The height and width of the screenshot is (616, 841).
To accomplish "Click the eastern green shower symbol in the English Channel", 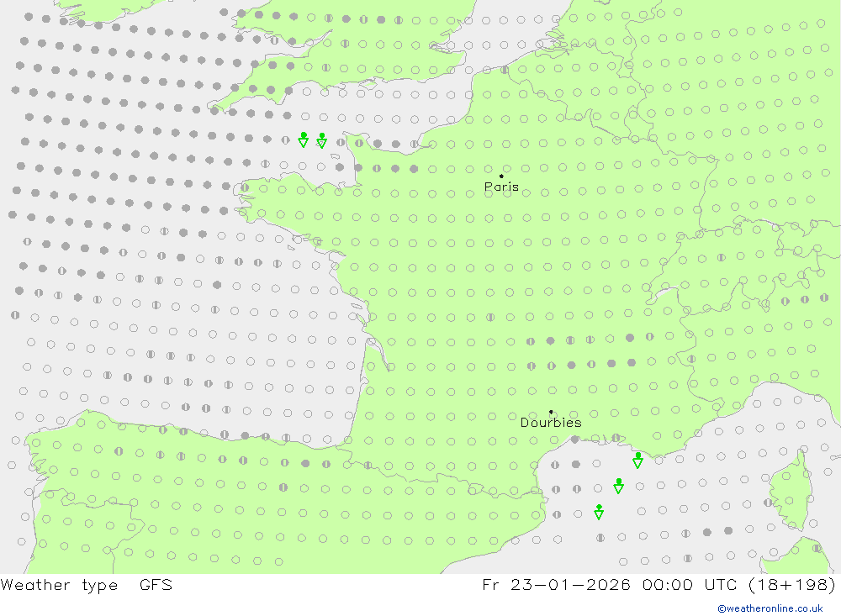I will click(322, 140).
